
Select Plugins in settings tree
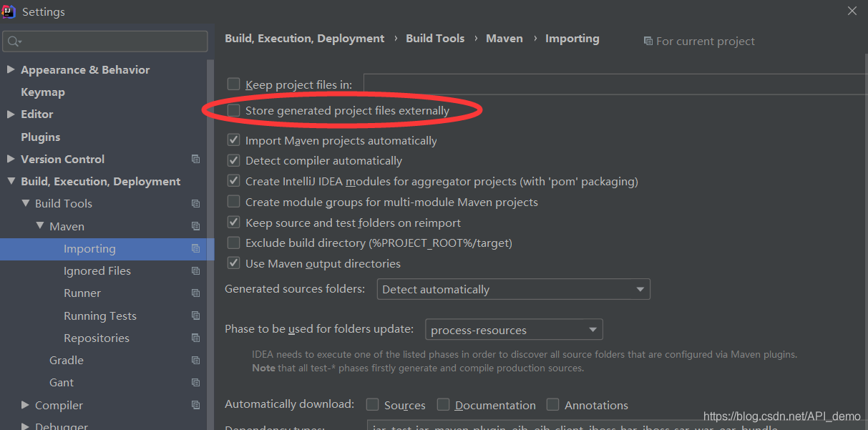41,137
